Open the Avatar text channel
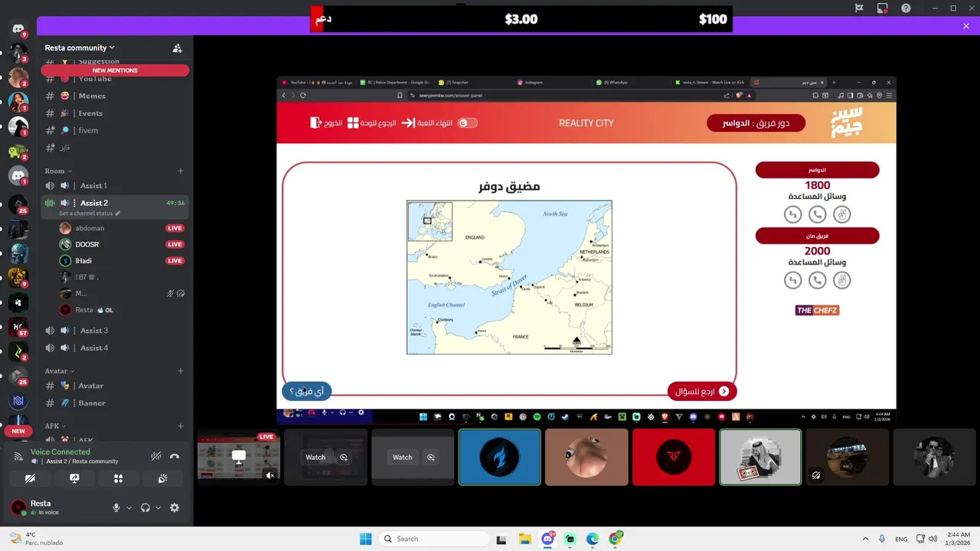 click(115, 386)
